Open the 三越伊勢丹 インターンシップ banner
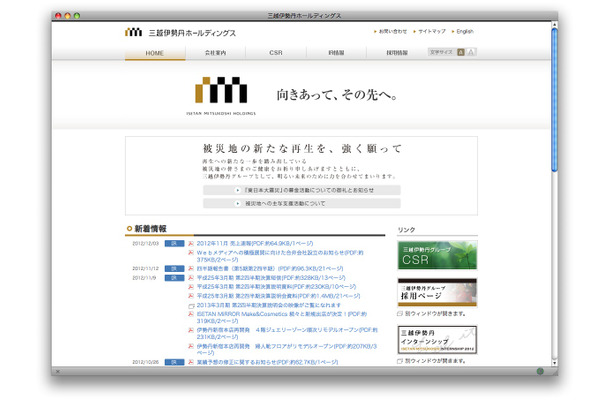 (x=437, y=340)
